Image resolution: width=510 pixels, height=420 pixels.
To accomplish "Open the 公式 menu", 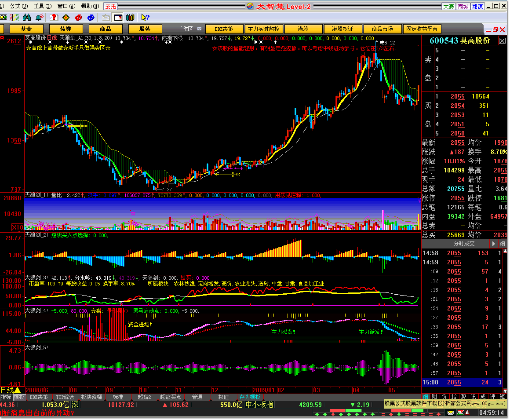I will click(x=18, y=6).
